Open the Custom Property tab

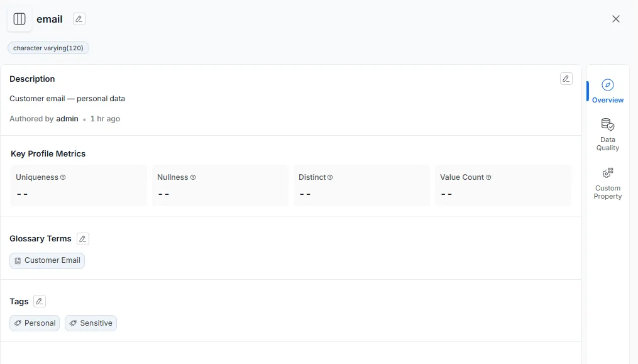tap(607, 183)
